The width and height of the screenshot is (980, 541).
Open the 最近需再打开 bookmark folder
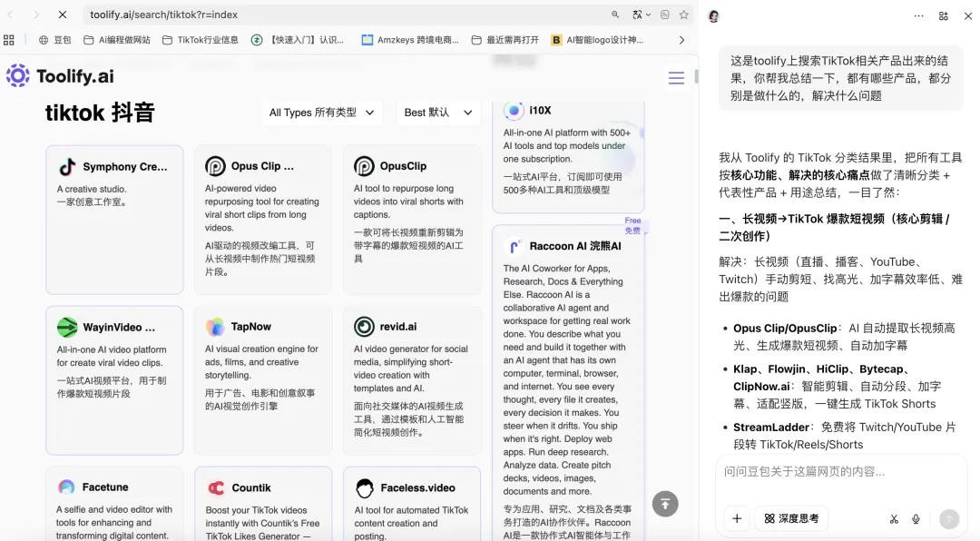tap(505, 40)
